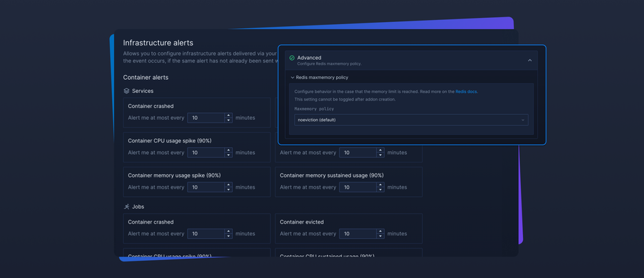
Task: Click the Services stack icon
Action: click(x=126, y=91)
